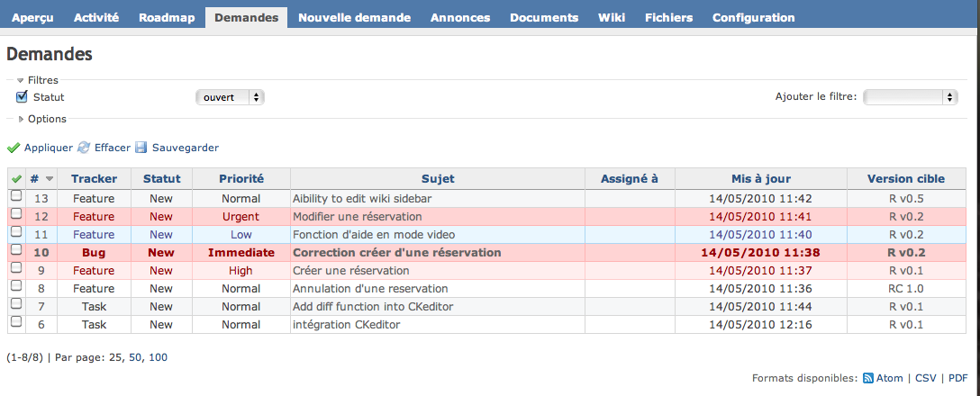Click the Effacer reload icon
This screenshot has height=396, width=980.
tap(84, 148)
